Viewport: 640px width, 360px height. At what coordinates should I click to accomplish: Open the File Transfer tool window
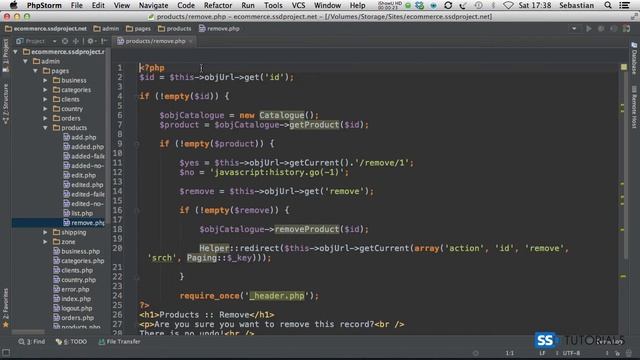pos(119,342)
